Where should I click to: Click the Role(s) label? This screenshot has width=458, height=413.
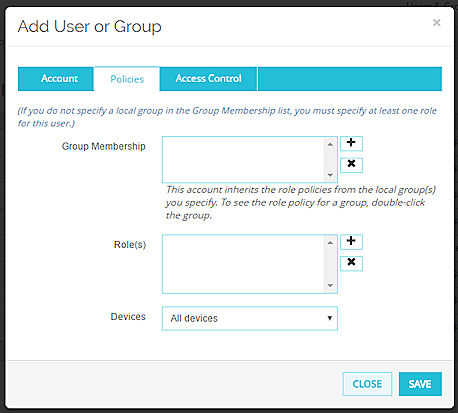click(x=130, y=244)
